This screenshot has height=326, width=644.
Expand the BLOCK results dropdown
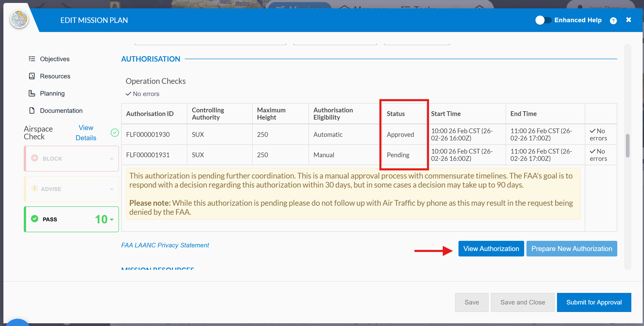point(111,159)
